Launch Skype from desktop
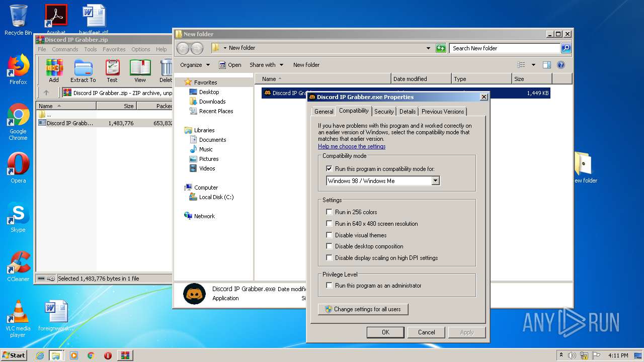This screenshot has width=644, height=362. pyautogui.click(x=18, y=217)
